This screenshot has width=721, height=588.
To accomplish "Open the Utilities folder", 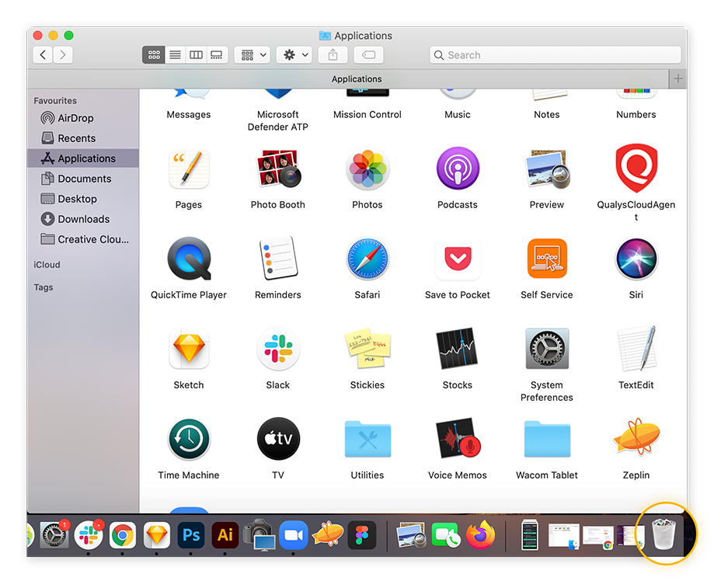I will pyautogui.click(x=367, y=439).
